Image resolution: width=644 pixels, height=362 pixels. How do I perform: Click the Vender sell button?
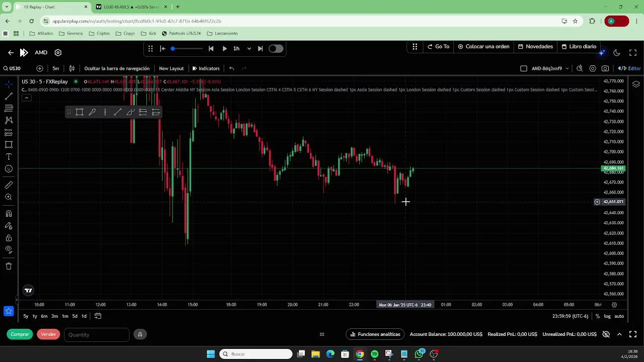(48, 334)
